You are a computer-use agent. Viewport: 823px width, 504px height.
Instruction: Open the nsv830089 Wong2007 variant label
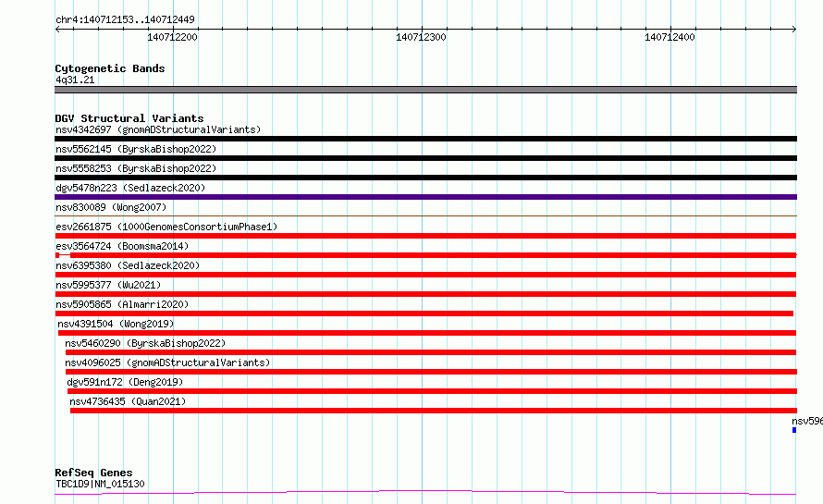pyautogui.click(x=111, y=207)
